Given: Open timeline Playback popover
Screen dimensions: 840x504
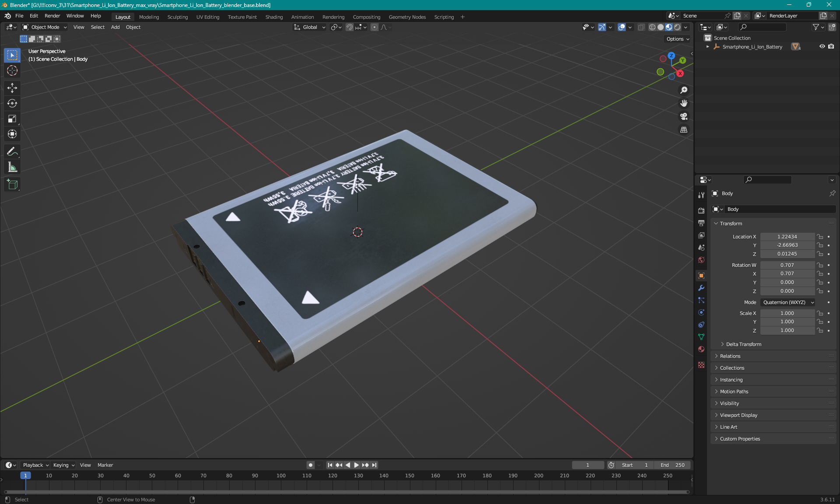Looking at the screenshot, I should (x=35, y=465).
